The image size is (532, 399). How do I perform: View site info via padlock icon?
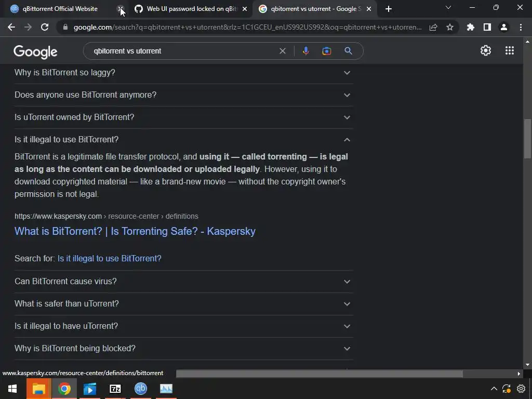point(65,27)
